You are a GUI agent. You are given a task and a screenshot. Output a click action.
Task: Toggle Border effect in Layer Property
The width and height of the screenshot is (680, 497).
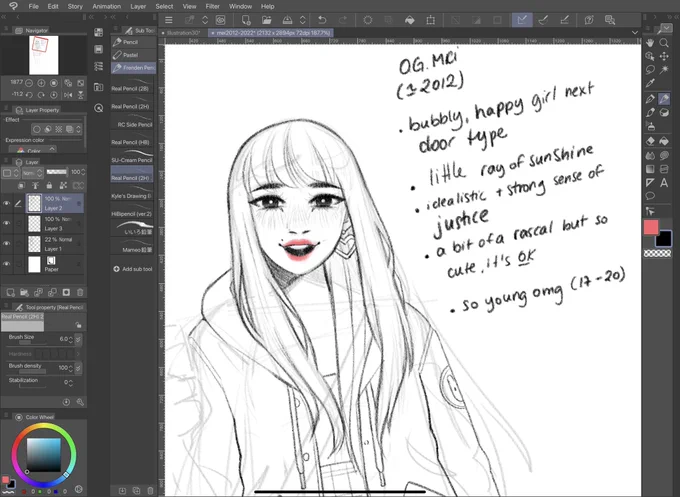click(x=37, y=129)
